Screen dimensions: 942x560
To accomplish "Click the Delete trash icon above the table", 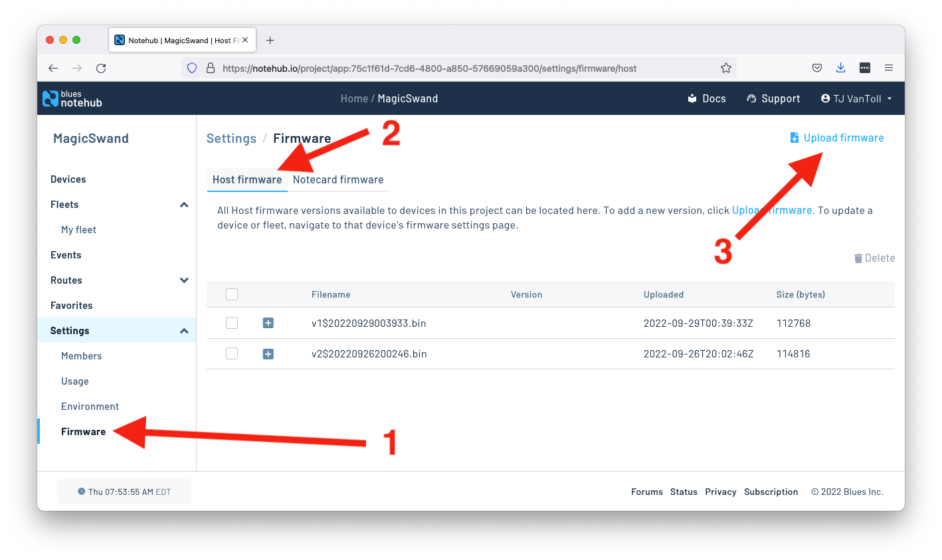I will 858,258.
